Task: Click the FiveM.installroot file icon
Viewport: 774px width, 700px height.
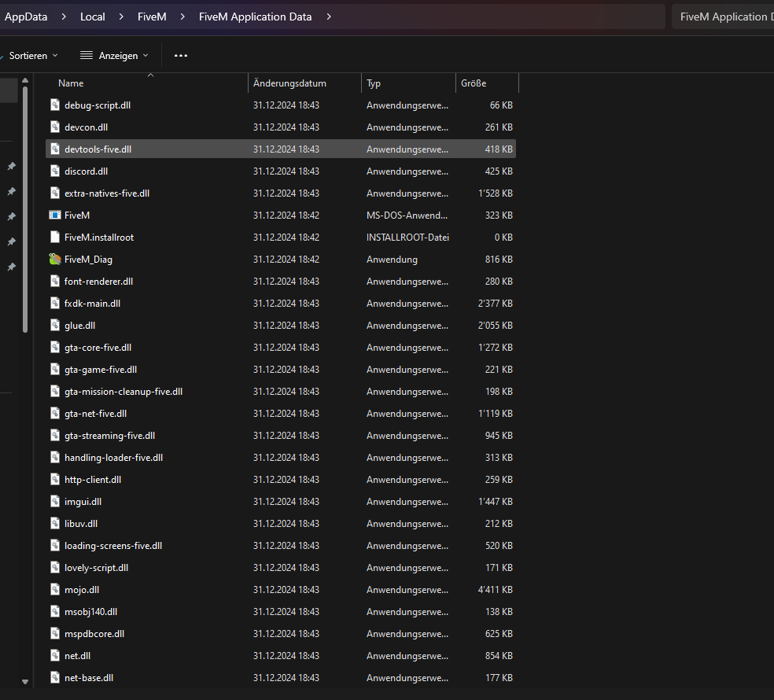Action: click(55, 237)
